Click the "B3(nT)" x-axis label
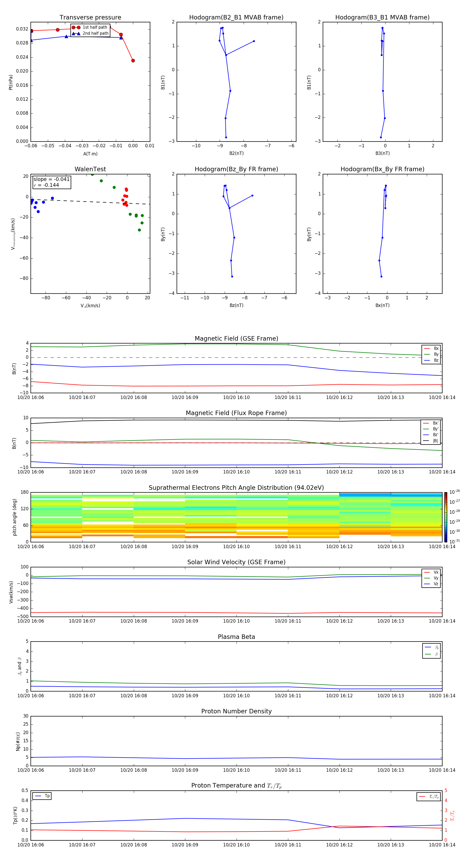This screenshot has height=868, width=473. tap(382, 154)
